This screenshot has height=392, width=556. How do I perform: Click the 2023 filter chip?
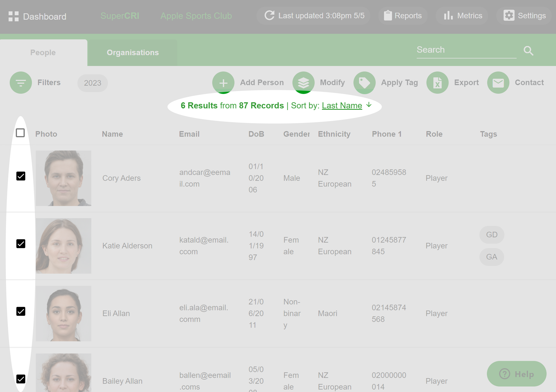[x=93, y=83]
